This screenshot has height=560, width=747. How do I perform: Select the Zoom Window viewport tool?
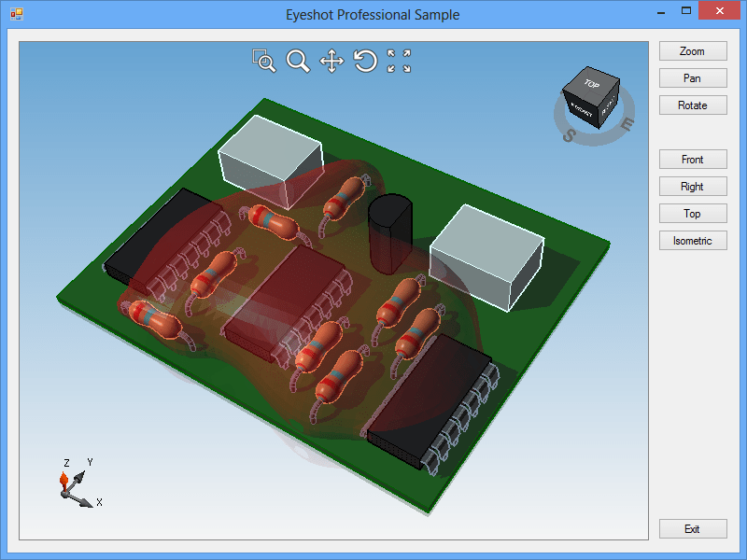[x=264, y=61]
